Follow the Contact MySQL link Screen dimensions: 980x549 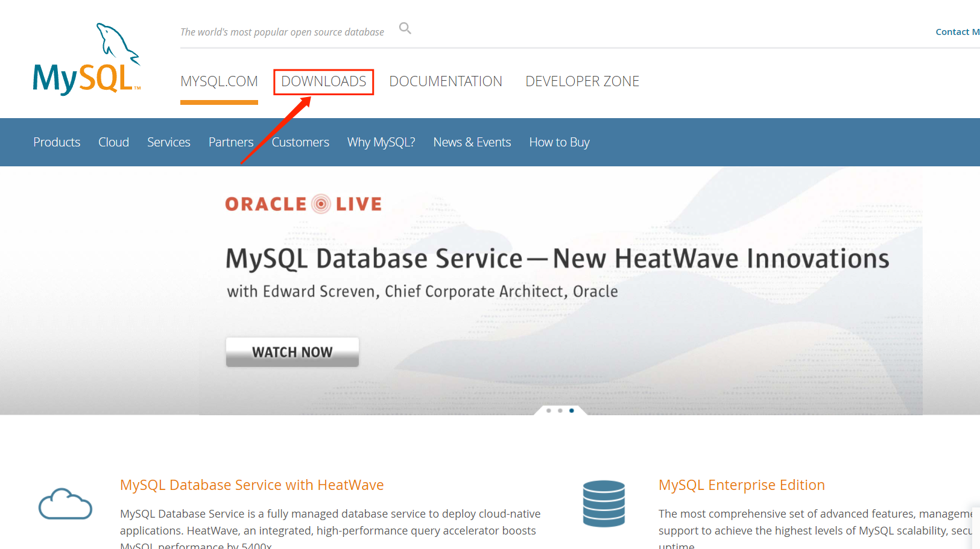coord(958,32)
